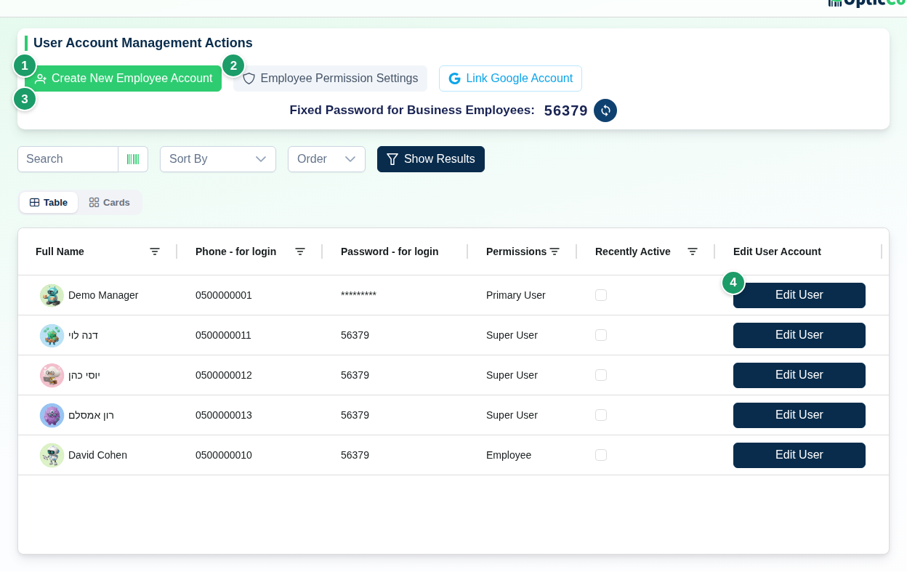Click the Show Results button
Screen dimensions: 907x588
click(x=431, y=159)
